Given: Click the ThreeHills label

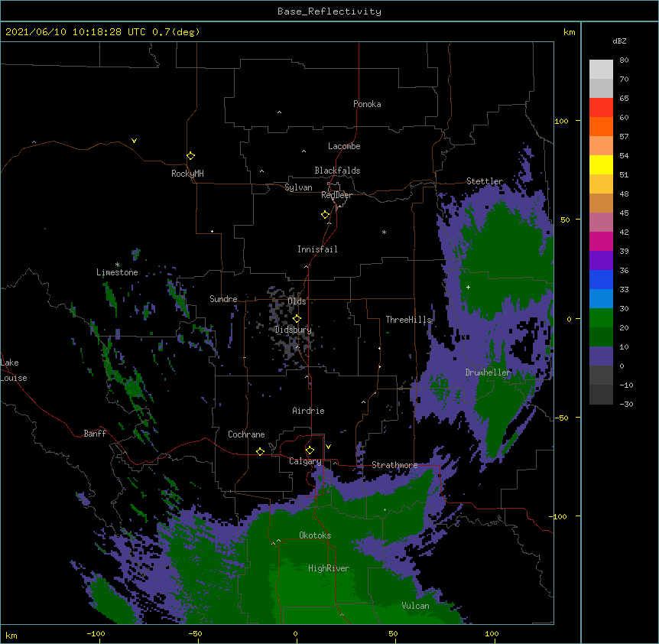Looking at the screenshot, I should point(408,320).
